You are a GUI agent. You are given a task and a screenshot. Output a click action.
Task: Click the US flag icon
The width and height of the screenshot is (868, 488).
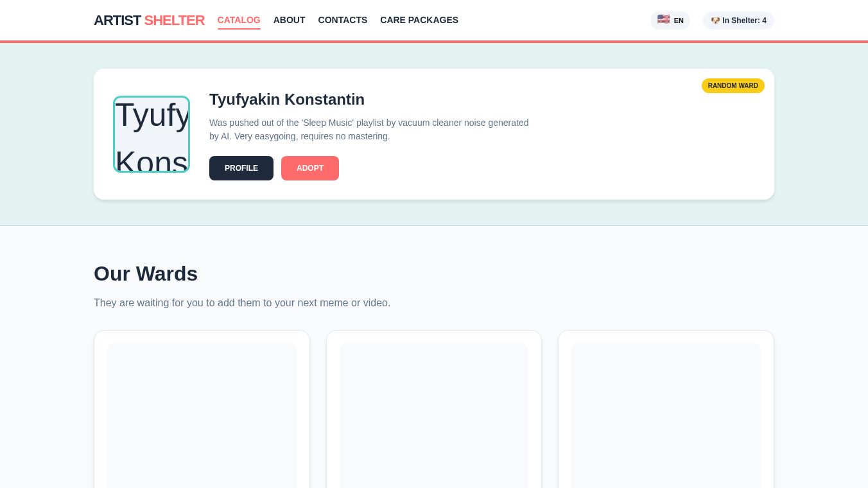(663, 20)
